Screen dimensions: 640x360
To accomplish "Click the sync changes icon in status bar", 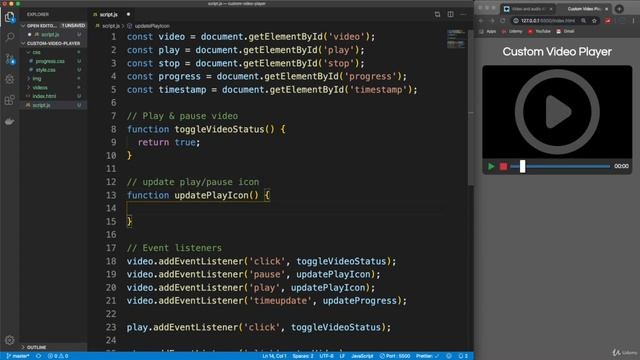I will (x=38, y=356).
